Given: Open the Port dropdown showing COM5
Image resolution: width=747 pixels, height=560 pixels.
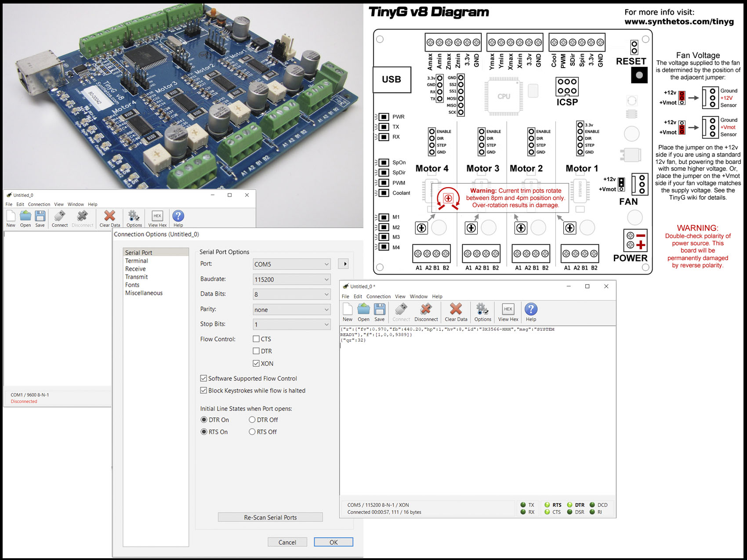Looking at the screenshot, I should tap(292, 264).
